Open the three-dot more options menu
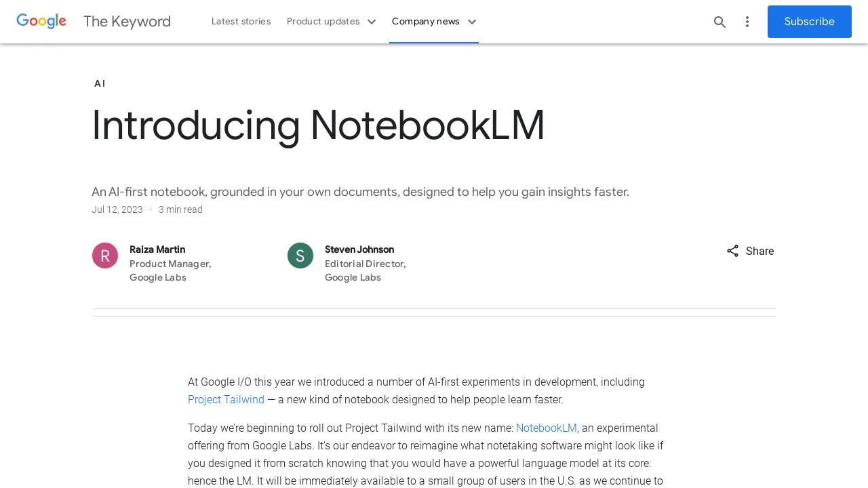868x488 pixels. pyautogui.click(x=747, y=22)
